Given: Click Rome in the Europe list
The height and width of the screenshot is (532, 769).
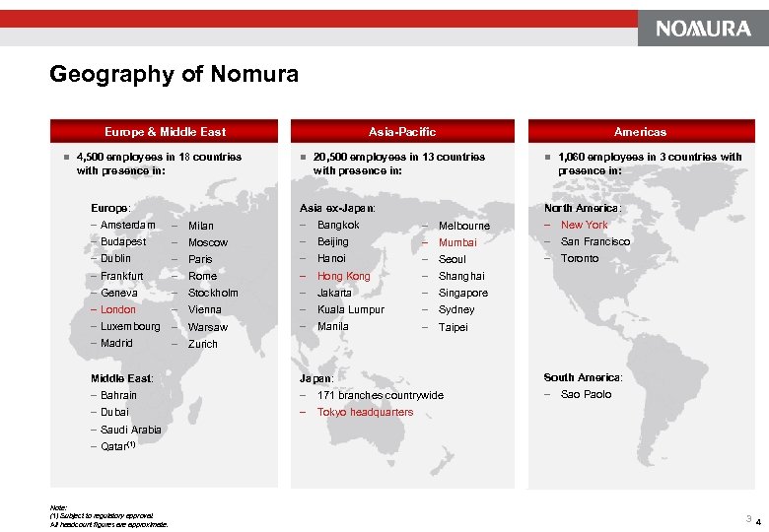Looking at the screenshot, I should click(202, 276).
